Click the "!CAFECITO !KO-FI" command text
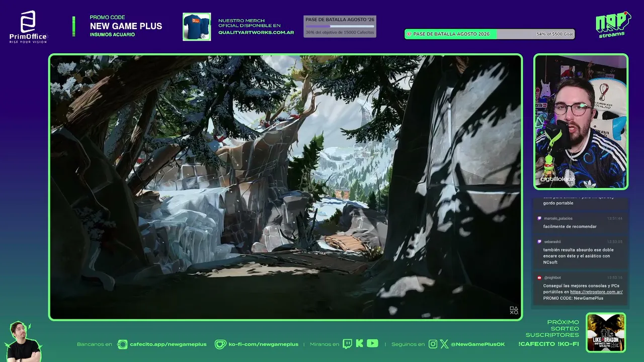644x362 pixels. pos(548,344)
